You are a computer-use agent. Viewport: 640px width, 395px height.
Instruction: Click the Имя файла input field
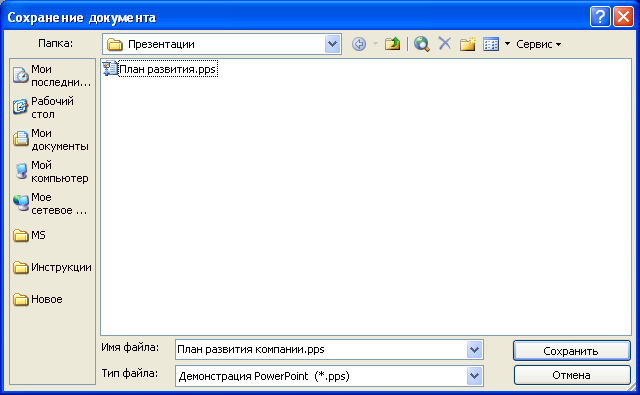click(321, 350)
